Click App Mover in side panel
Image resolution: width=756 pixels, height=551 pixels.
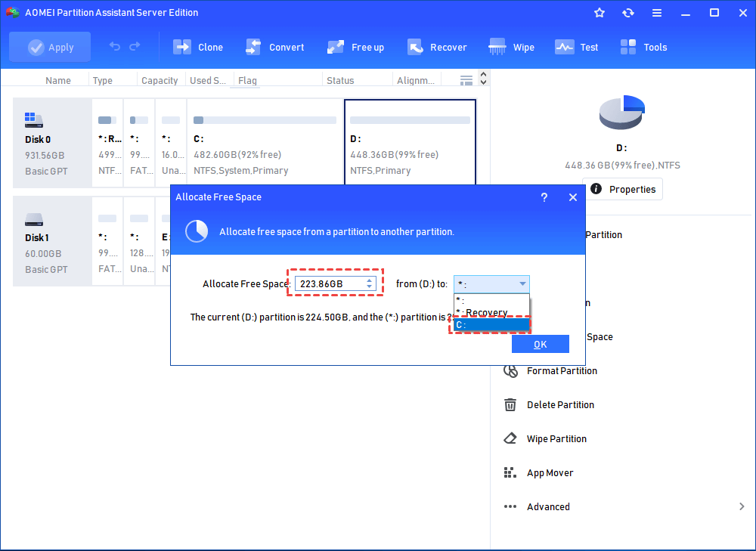click(550, 473)
